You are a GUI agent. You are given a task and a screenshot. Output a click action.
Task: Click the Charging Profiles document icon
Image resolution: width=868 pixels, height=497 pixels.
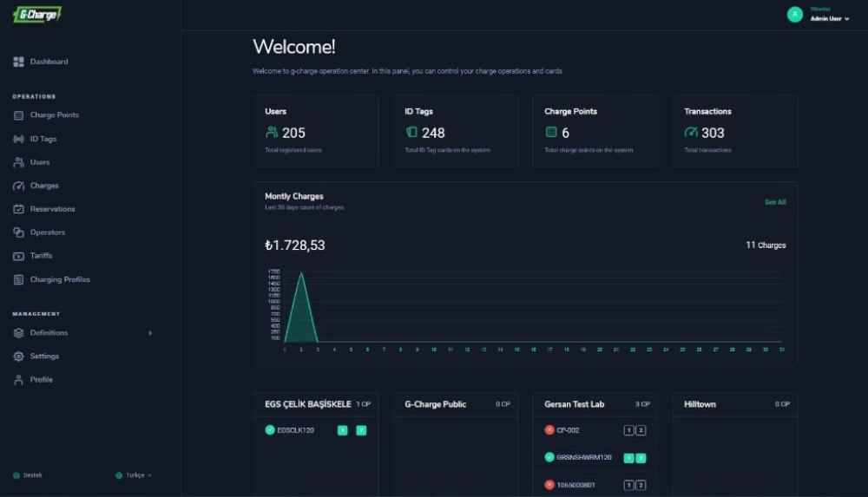pyautogui.click(x=19, y=279)
